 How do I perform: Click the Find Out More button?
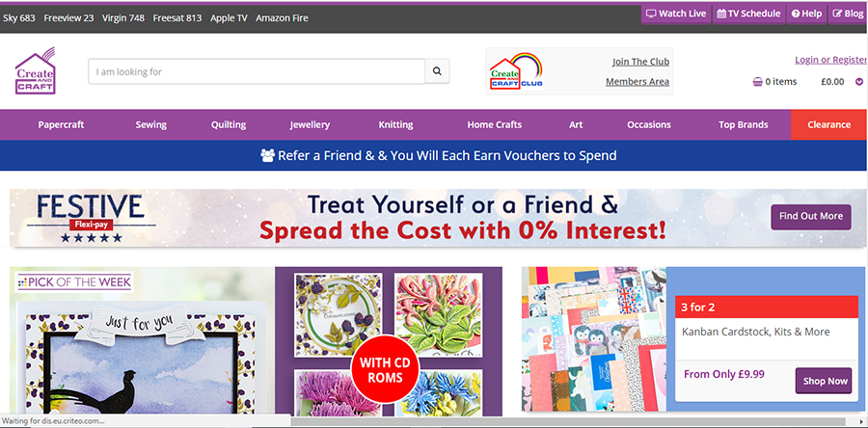pyautogui.click(x=811, y=216)
